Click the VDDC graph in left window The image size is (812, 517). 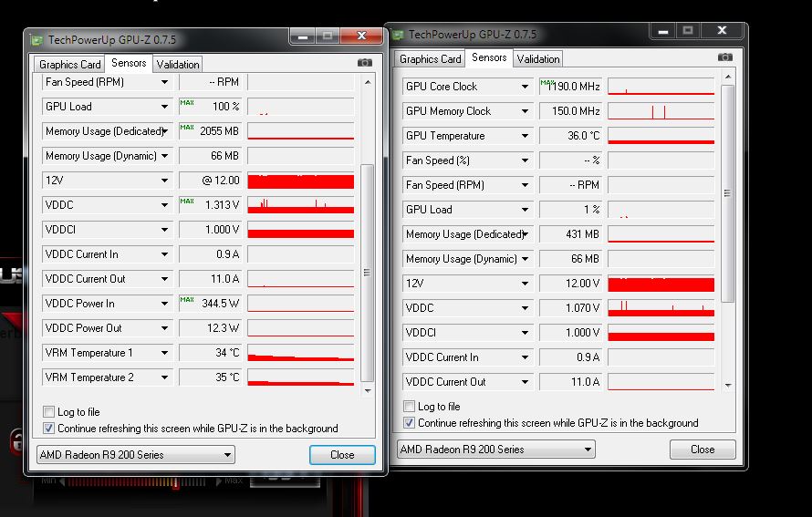301,205
